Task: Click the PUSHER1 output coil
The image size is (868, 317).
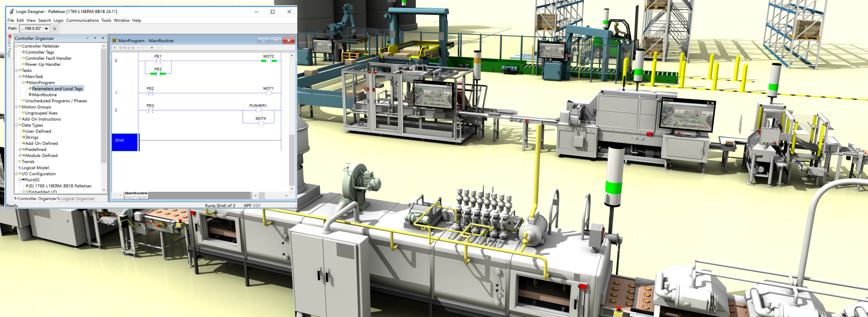Action: [258, 111]
